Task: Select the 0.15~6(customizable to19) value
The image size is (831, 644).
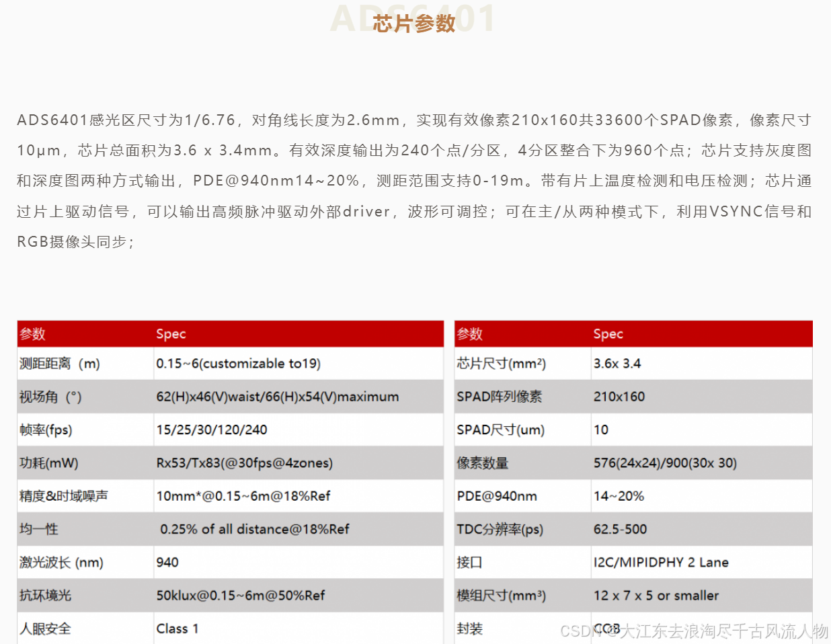Action: click(239, 364)
